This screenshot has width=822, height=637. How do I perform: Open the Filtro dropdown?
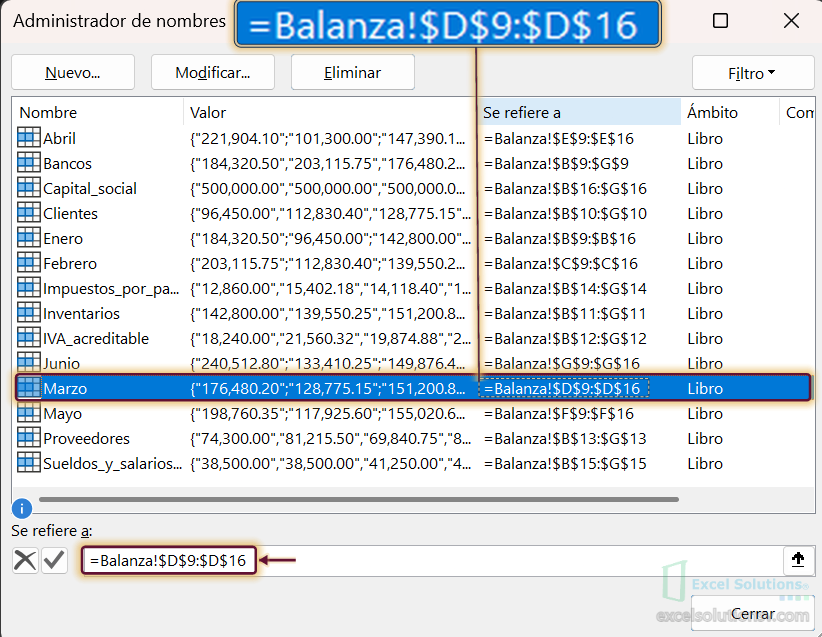tap(753, 73)
